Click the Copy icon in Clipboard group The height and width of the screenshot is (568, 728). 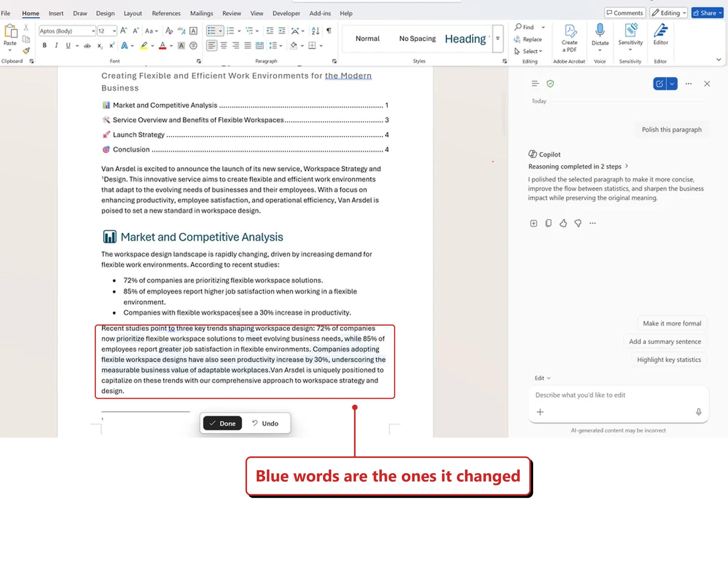[26, 39]
